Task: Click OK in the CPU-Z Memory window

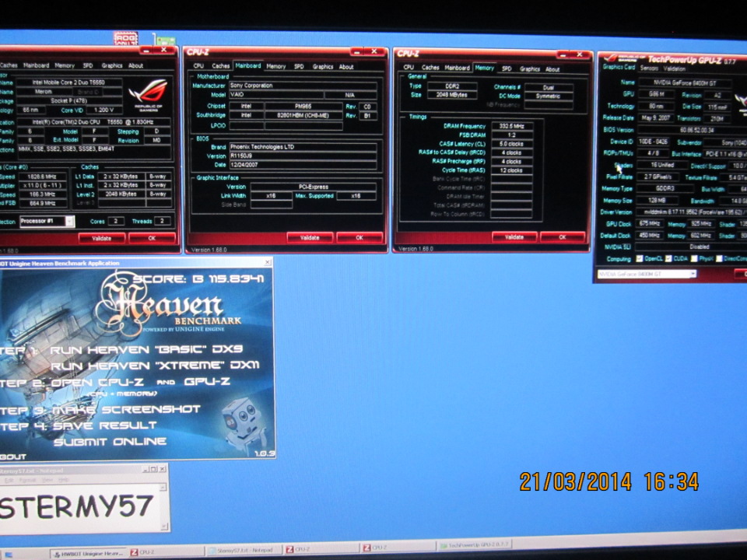Action: pyautogui.click(x=562, y=236)
